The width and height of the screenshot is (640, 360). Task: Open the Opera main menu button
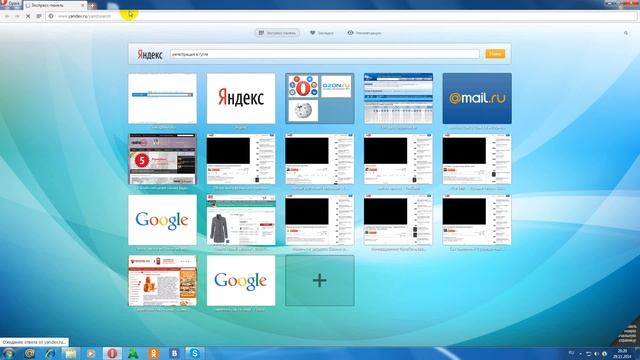tap(10, 4)
